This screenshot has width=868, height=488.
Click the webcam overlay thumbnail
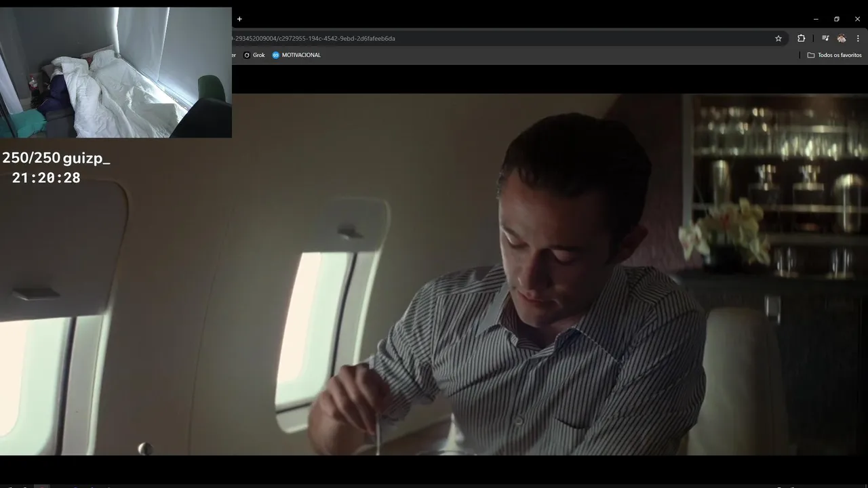pos(116,73)
